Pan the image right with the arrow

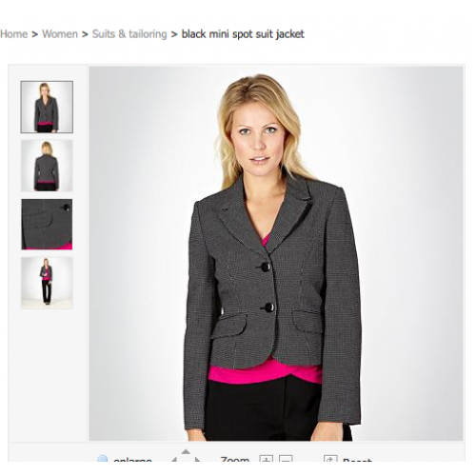198,459
